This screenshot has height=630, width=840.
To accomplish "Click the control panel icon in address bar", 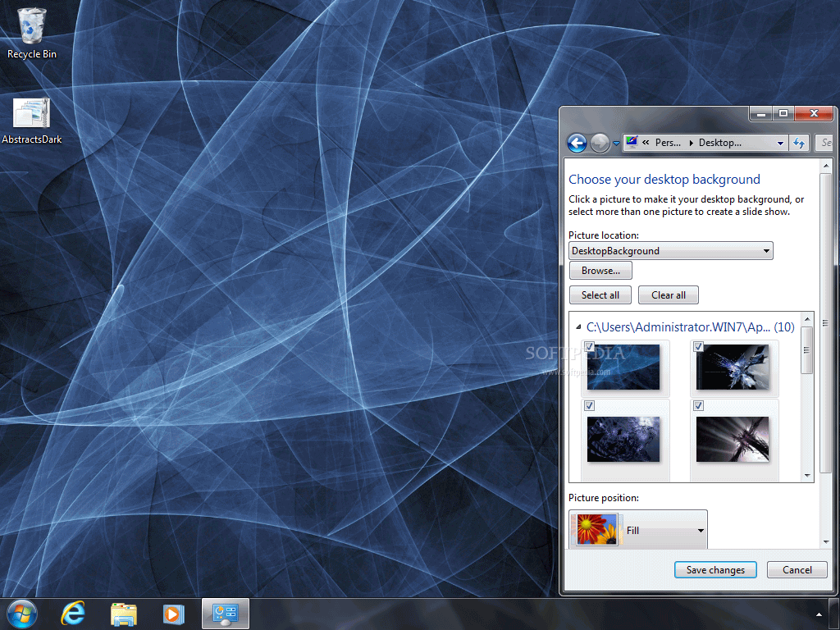I will (632, 142).
